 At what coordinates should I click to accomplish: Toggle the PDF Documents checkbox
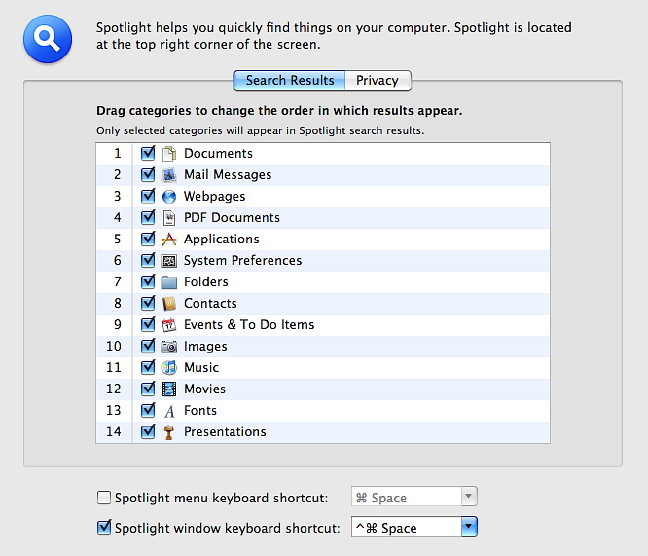coord(148,217)
